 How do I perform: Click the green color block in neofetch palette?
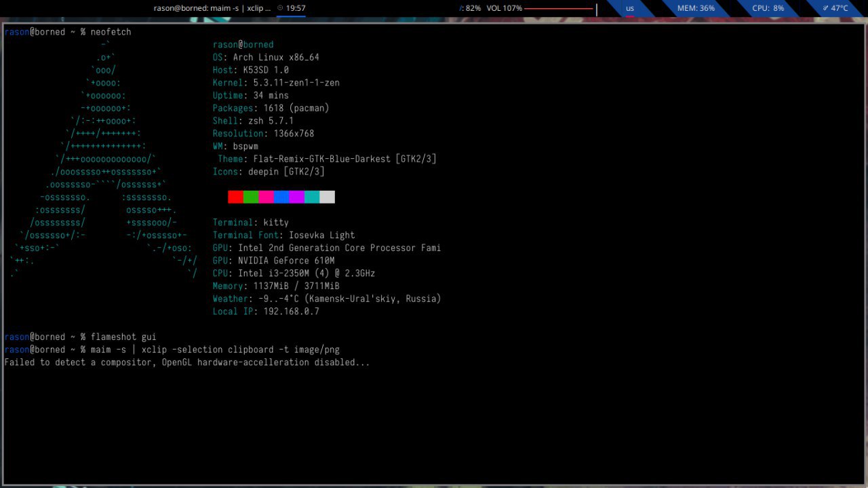pos(251,197)
